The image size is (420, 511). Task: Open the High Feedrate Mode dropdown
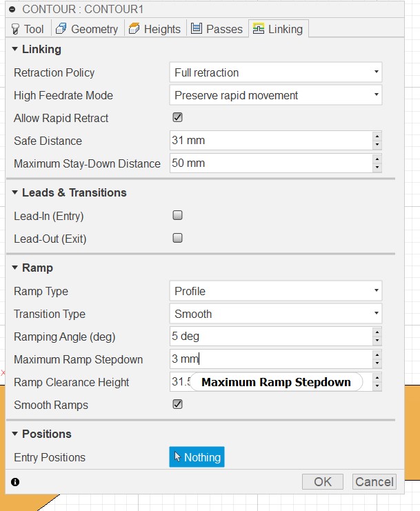coord(275,95)
